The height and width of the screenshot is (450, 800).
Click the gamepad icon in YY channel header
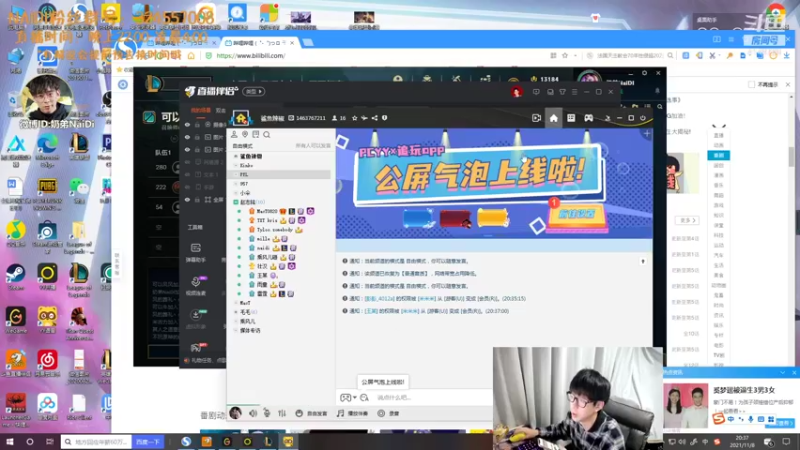pyautogui.click(x=588, y=118)
